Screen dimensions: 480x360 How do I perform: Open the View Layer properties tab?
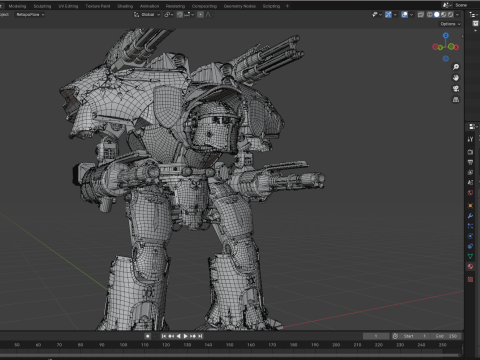click(470, 172)
